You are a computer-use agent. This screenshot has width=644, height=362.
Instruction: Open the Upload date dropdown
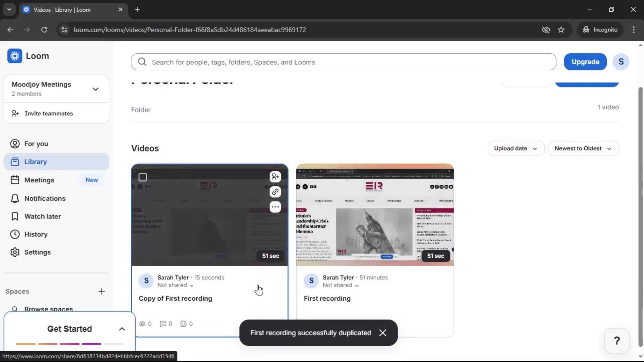(516, 148)
